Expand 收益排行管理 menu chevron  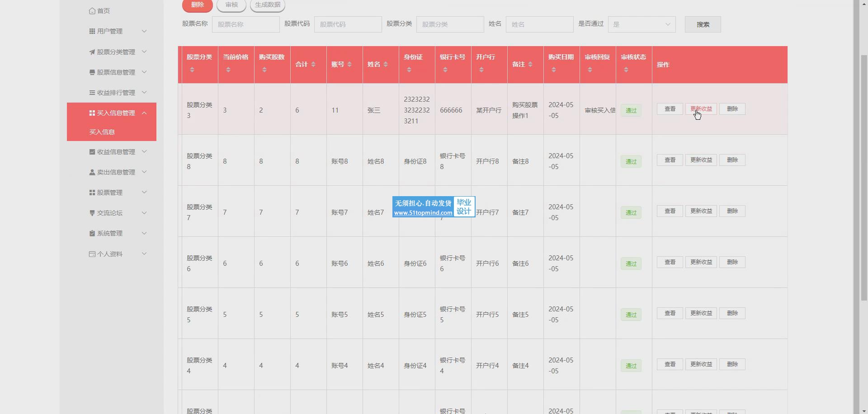pos(144,92)
